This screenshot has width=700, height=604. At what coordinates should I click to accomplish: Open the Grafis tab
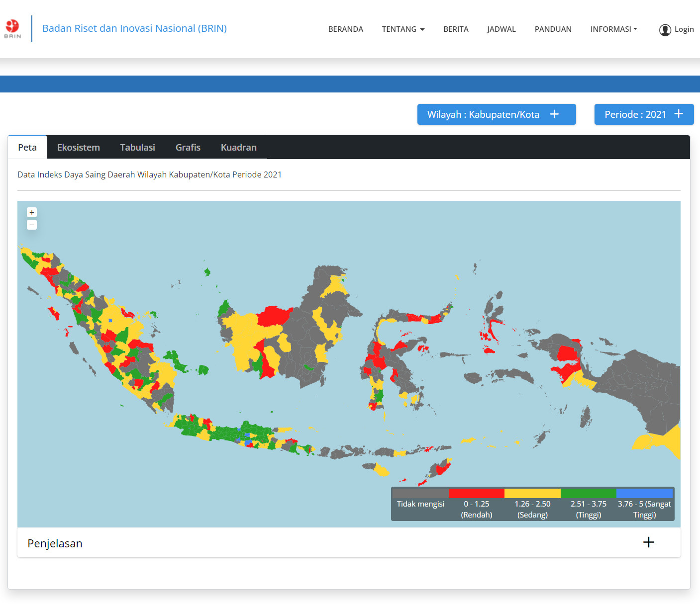(188, 148)
